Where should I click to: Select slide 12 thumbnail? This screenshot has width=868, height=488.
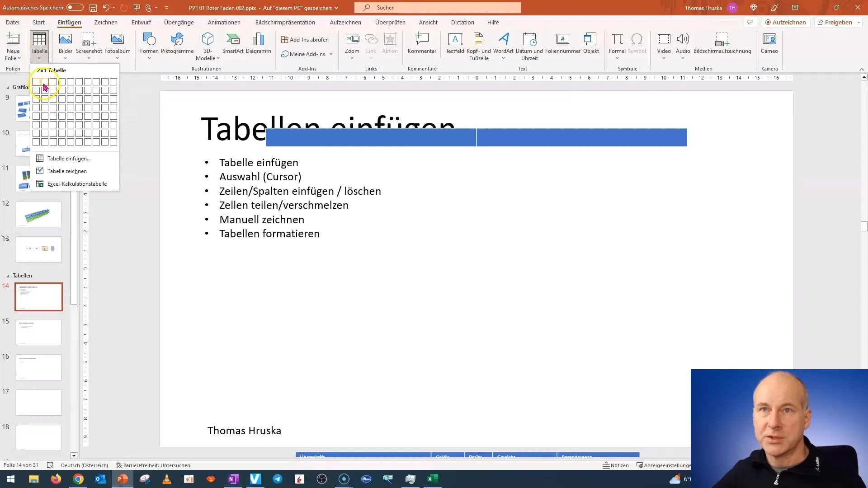tap(38, 214)
